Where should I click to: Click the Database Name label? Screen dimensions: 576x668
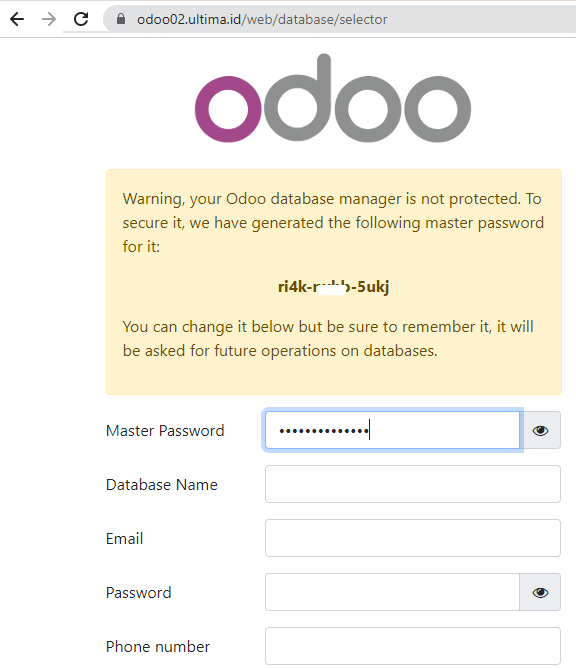(x=162, y=485)
